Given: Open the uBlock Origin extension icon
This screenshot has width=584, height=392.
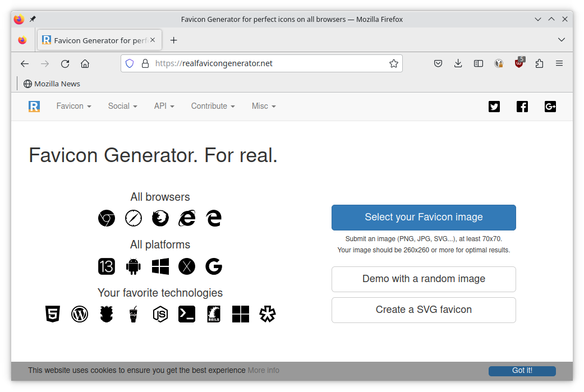Looking at the screenshot, I should point(519,63).
